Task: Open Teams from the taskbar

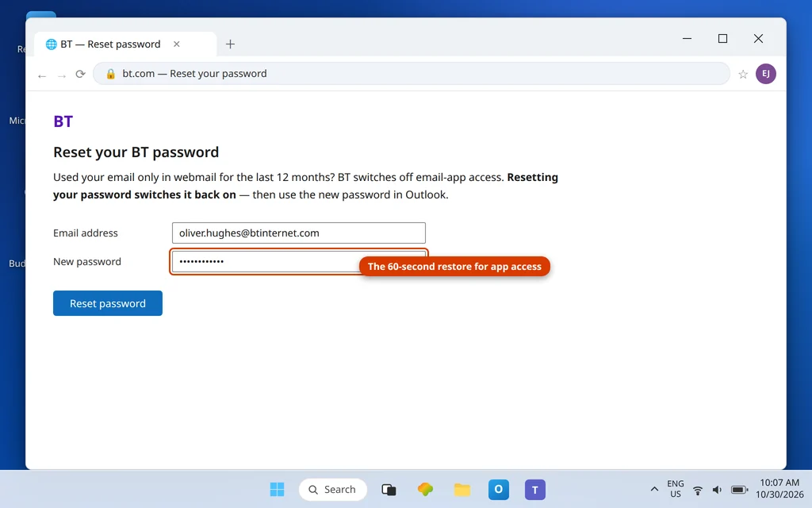Action: pyautogui.click(x=535, y=489)
